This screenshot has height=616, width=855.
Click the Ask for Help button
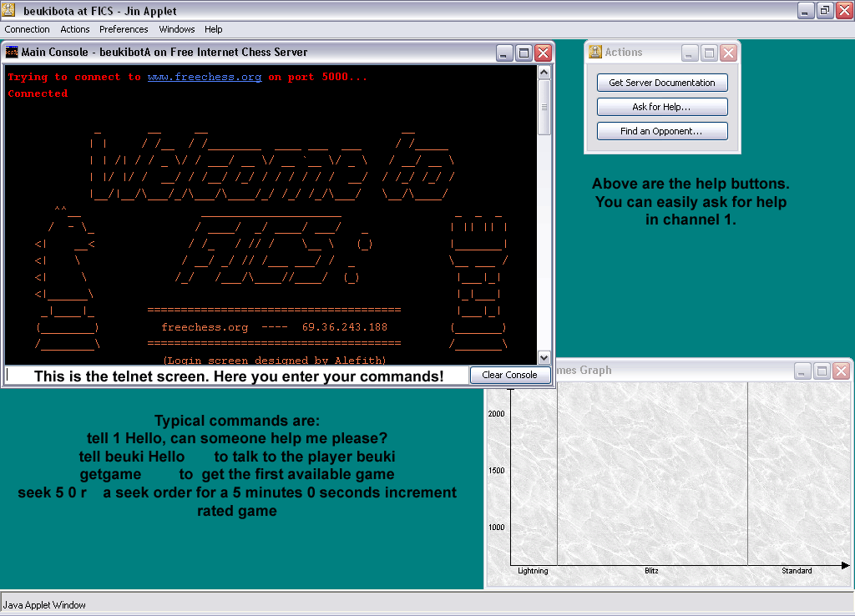coord(662,107)
